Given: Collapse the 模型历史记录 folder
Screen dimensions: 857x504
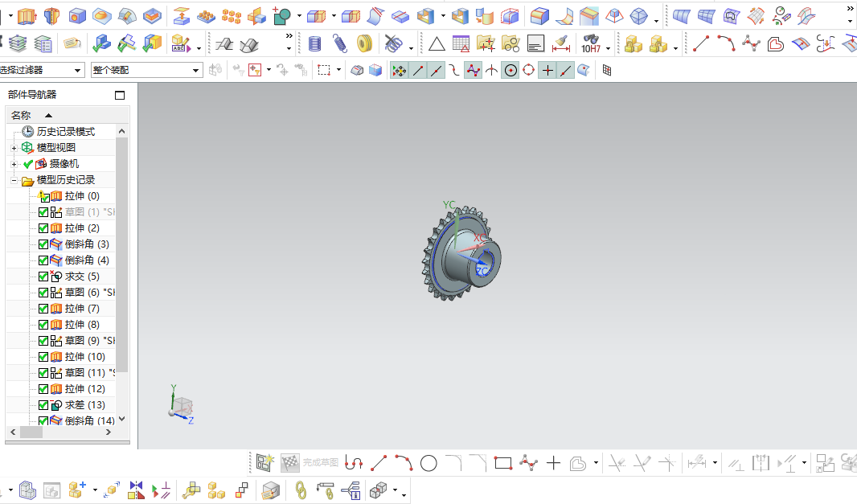Looking at the screenshot, I should (x=14, y=180).
